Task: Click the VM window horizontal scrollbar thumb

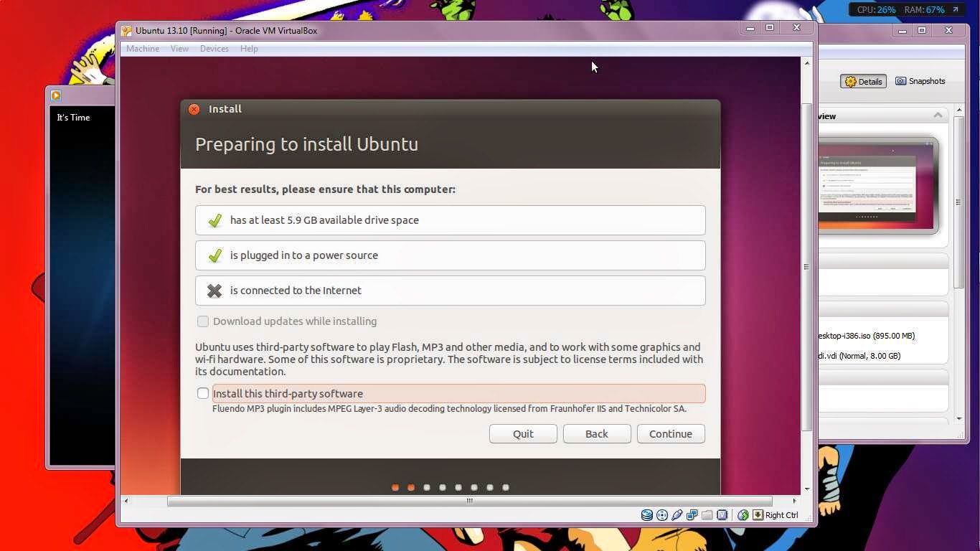Action: (x=470, y=501)
